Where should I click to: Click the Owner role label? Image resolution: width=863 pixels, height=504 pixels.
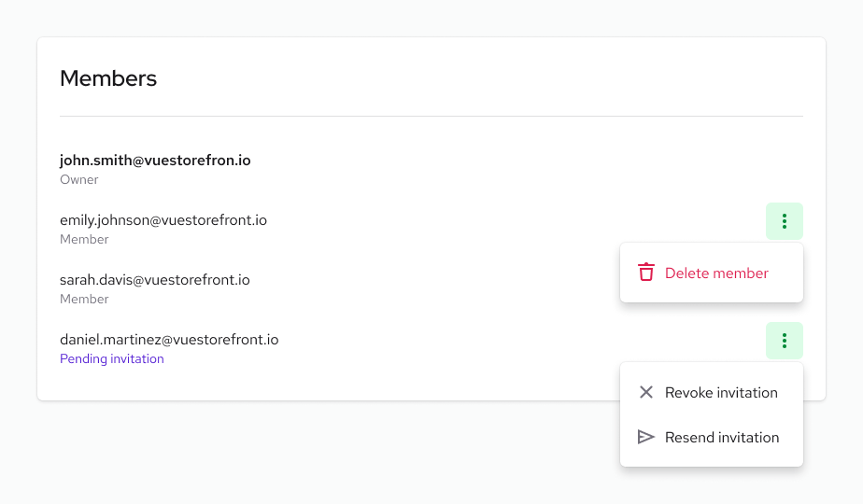pos(78,179)
